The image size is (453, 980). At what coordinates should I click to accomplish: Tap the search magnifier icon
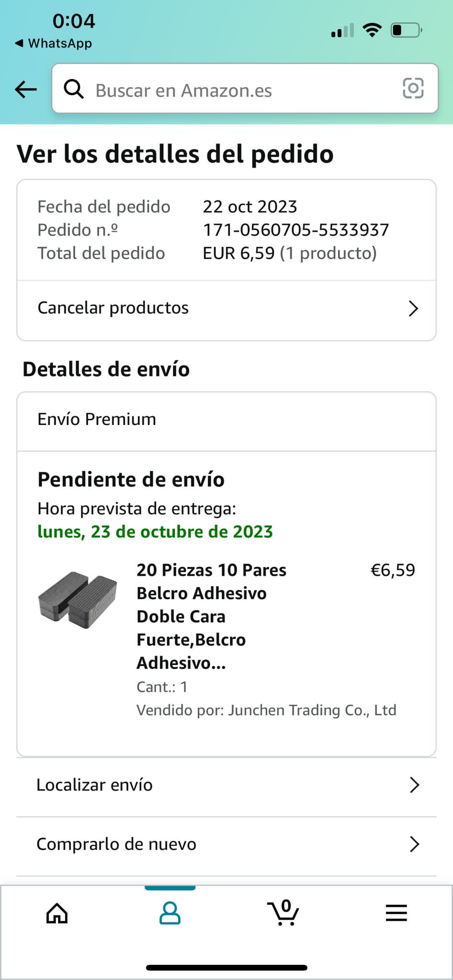click(74, 89)
